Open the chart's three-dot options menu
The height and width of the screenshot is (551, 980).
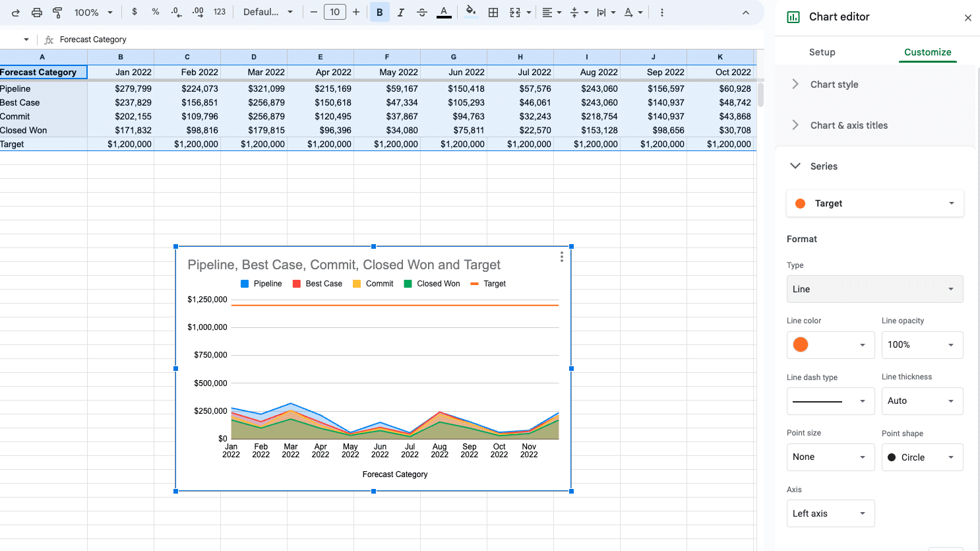[x=561, y=257]
